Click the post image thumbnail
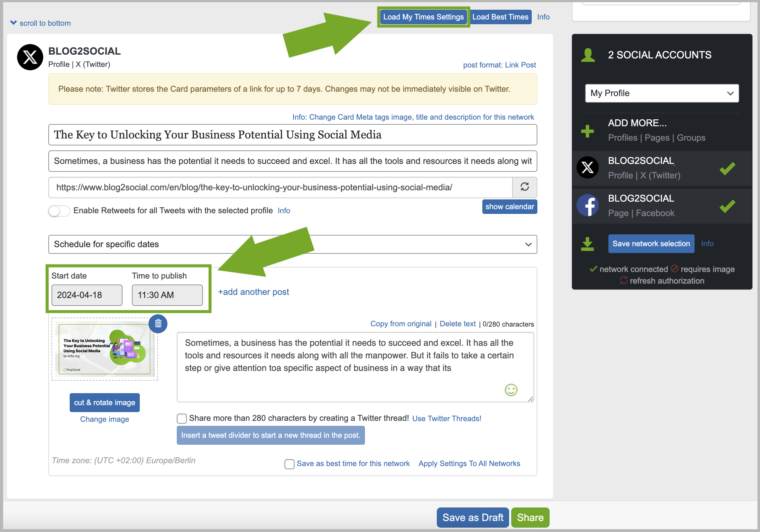The image size is (760, 532). pyautogui.click(x=105, y=349)
